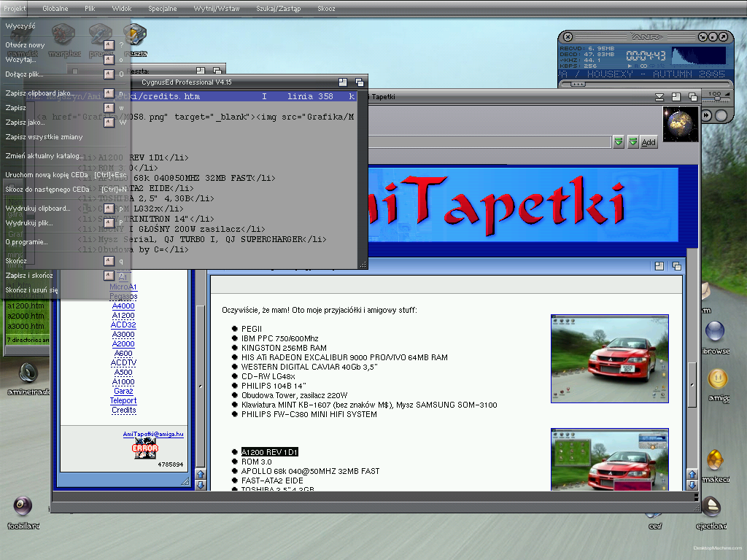Click the down arrow of the right page scrollbar
This screenshot has height=560, width=747.
pos(692,485)
